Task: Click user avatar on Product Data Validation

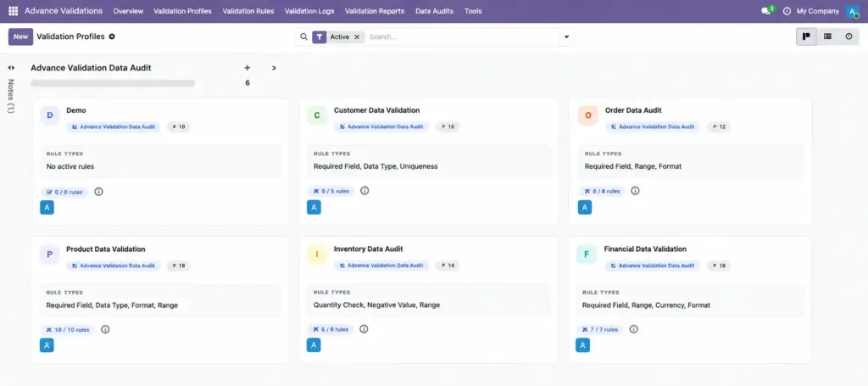Action: (47, 345)
